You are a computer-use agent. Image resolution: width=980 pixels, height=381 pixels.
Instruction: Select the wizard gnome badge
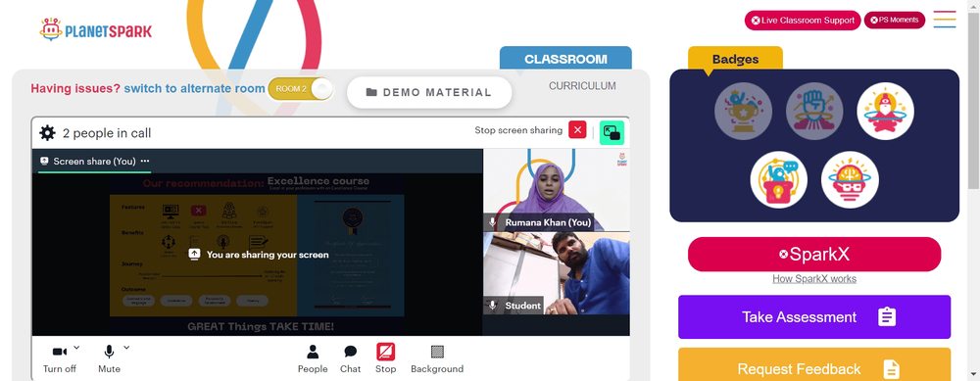tap(886, 112)
